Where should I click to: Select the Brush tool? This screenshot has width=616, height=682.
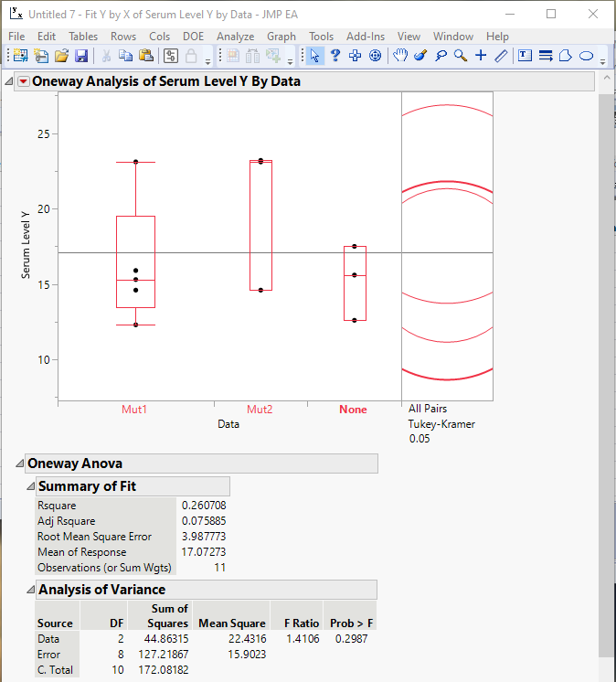[x=420, y=56]
